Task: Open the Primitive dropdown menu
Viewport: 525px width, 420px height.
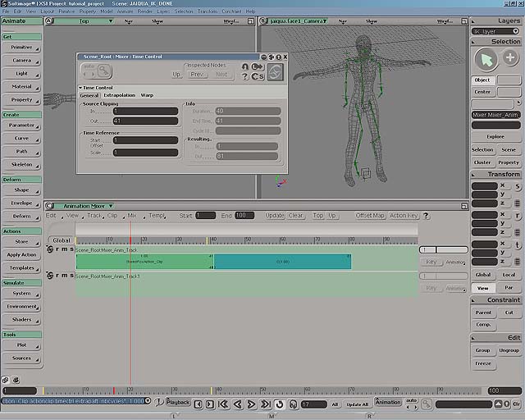Action: pos(21,48)
